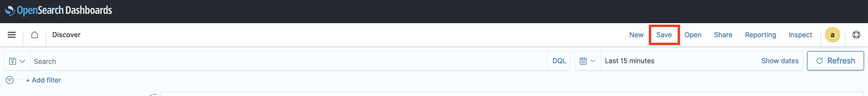Viewport: 868px width, 96px height.
Task: Open the calendar quick time menu
Action: pyautogui.click(x=587, y=61)
